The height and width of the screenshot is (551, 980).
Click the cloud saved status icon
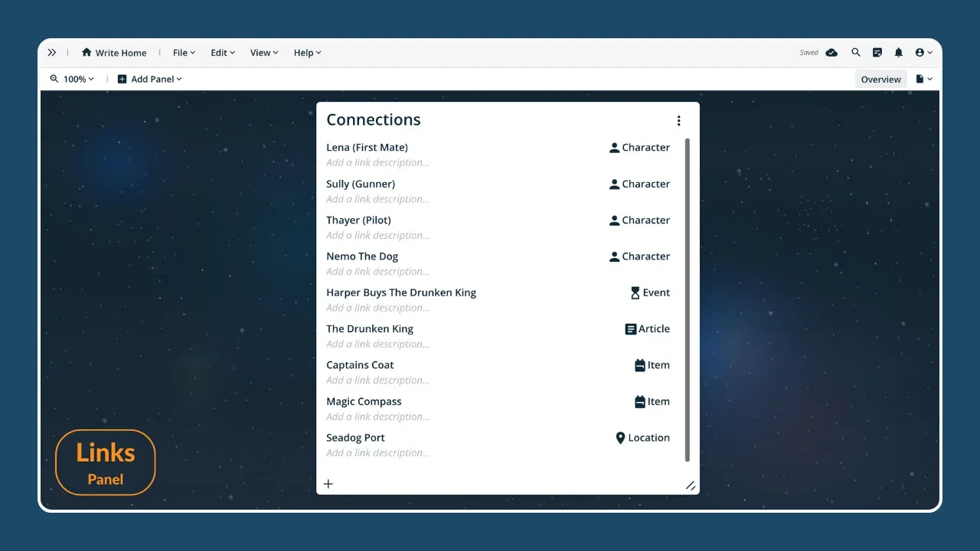coord(831,53)
